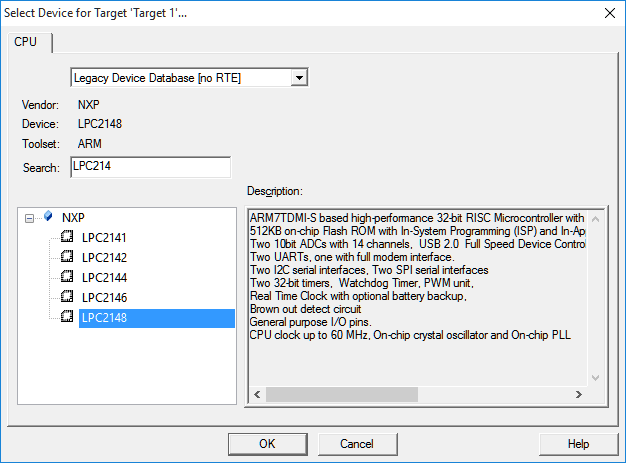Click the description scroll left arrow

click(257, 395)
